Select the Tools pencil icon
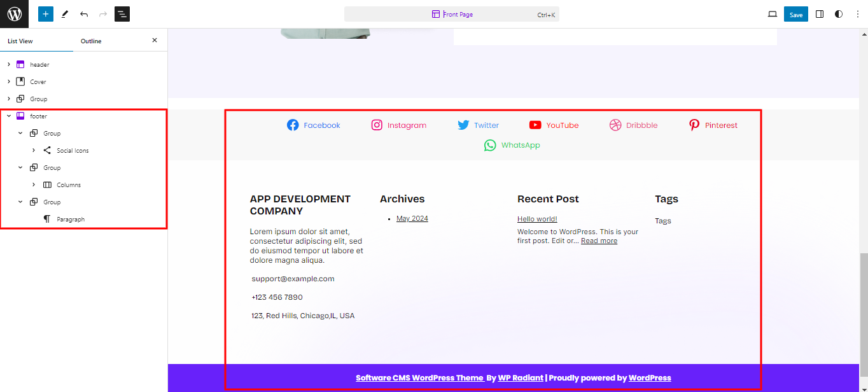Image resolution: width=868 pixels, height=392 pixels. 65,14
